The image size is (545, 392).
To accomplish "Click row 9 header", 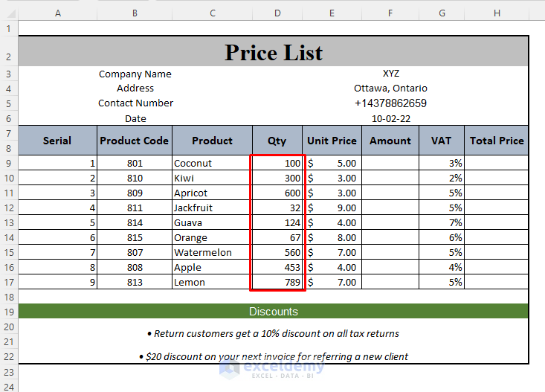I will coord(9,163).
